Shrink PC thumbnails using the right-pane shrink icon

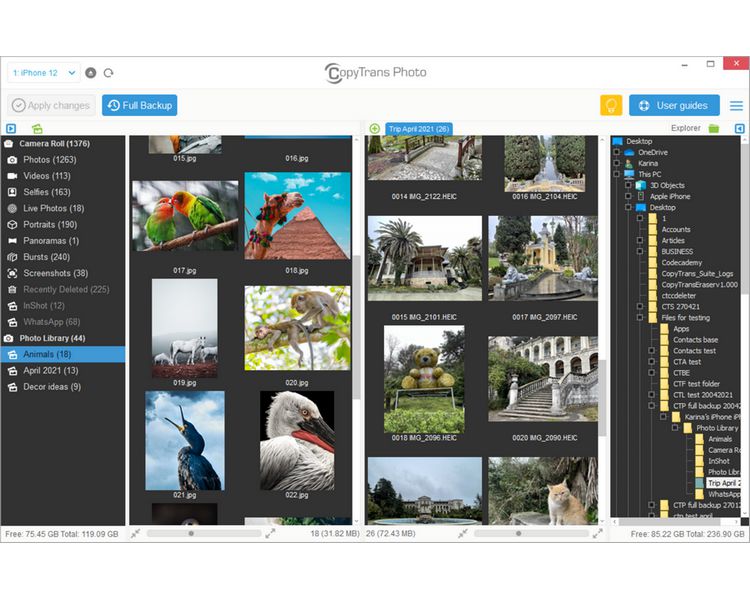coord(463,533)
